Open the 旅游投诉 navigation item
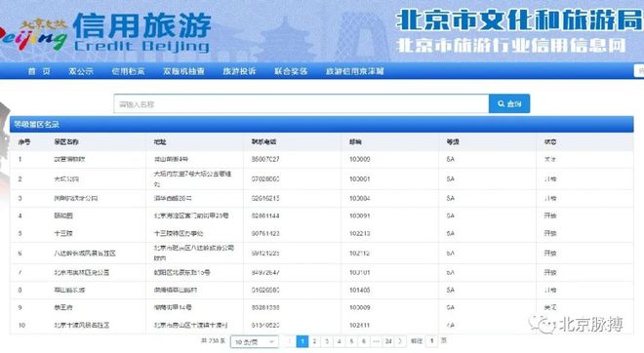 tap(239, 71)
